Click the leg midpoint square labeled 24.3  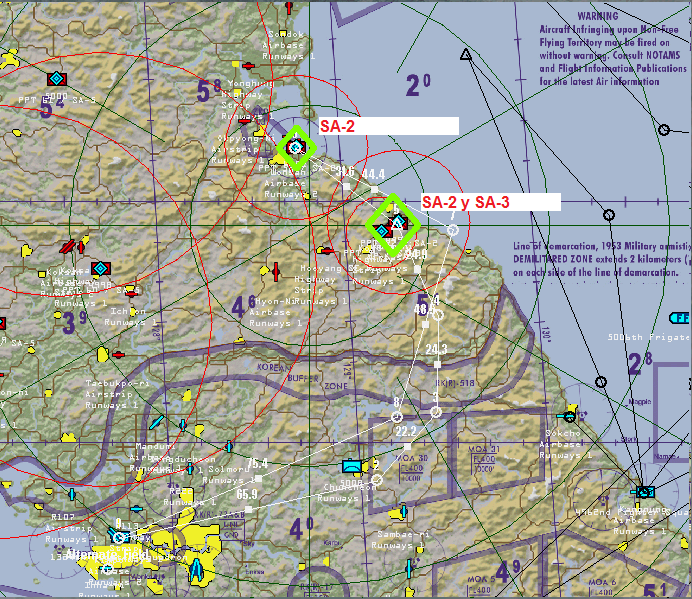[x=437, y=365]
